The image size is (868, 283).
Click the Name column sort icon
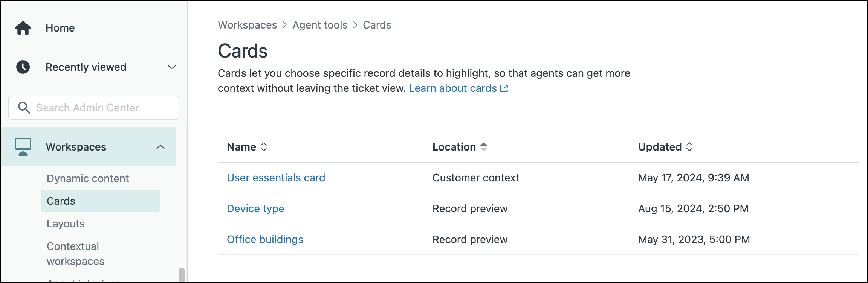(x=264, y=147)
